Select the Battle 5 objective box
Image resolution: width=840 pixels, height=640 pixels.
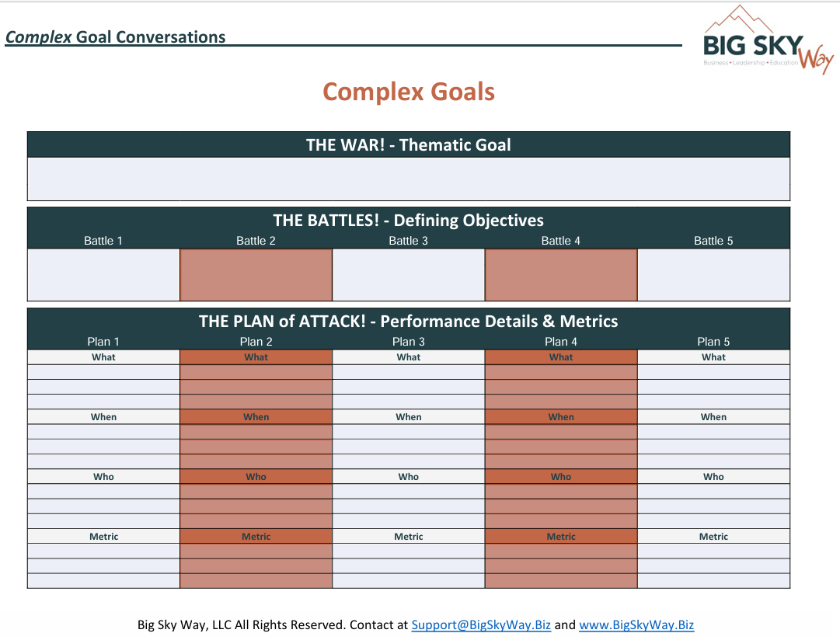pos(713,275)
